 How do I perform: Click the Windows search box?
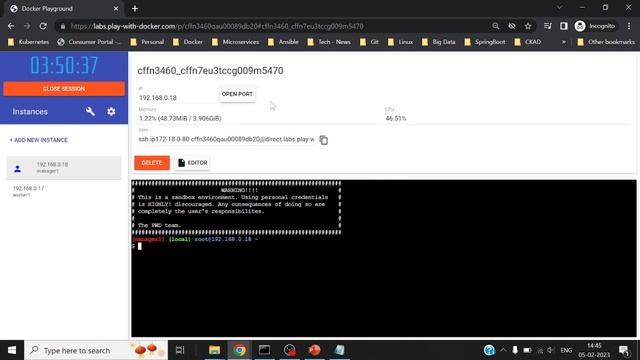tap(96, 350)
